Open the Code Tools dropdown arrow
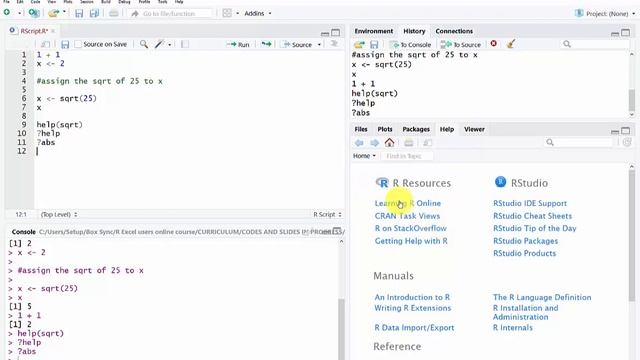Screen dimensions: 640x360 tap(169, 44)
